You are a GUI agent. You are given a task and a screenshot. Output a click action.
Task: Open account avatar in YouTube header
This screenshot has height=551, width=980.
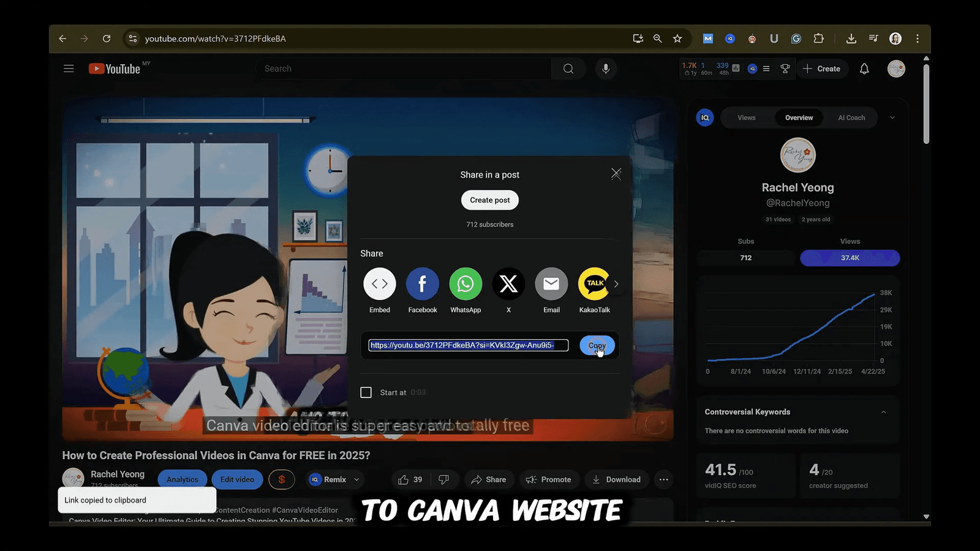coord(897,69)
